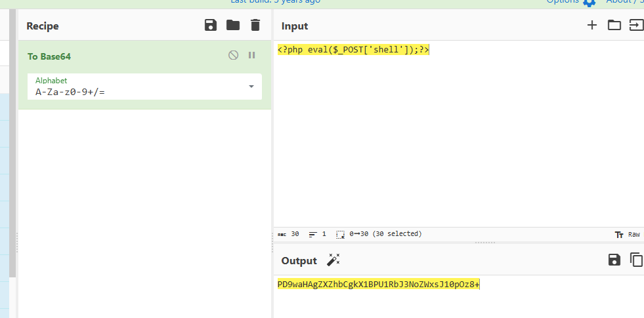Toggle breakpoint on To Base64
This screenshot has height=318, width=644.
tap(251, 56)
